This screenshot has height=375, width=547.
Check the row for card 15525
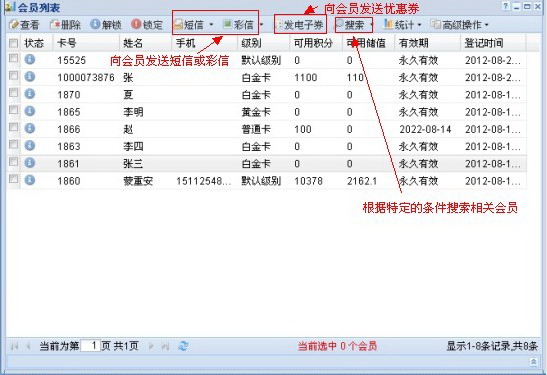pyautogui.click(x=13, y=58)
